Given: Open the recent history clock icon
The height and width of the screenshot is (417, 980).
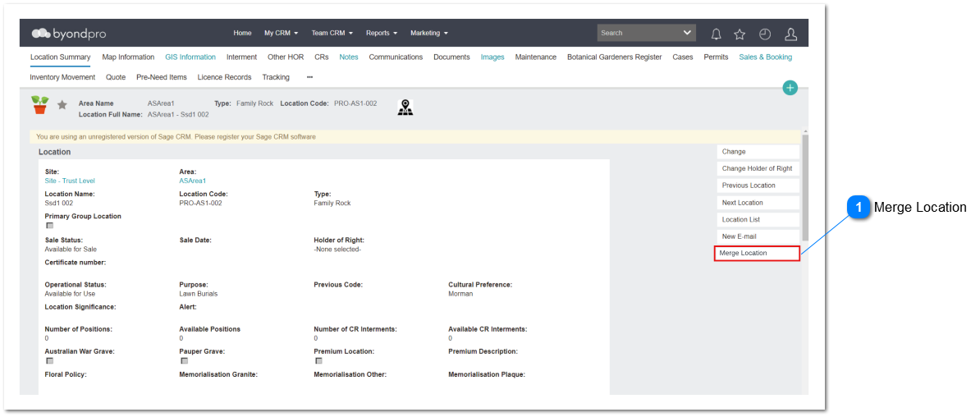Looking at the screenshot, I should pos(765,34).
